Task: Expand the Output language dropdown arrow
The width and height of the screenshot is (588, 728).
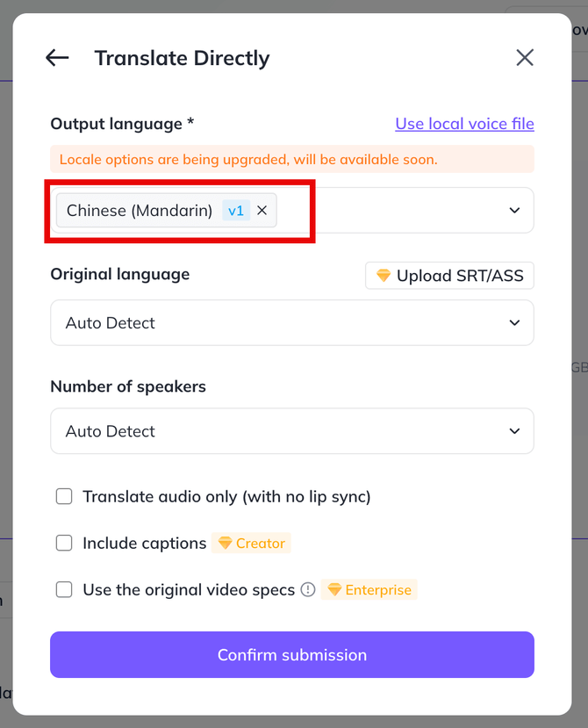Action: coord(514,211)
